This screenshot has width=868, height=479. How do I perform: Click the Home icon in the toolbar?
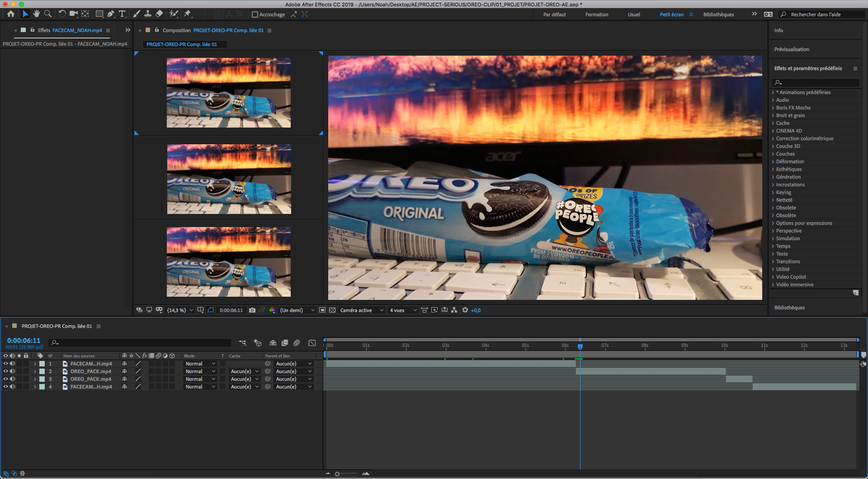(11, 14)
